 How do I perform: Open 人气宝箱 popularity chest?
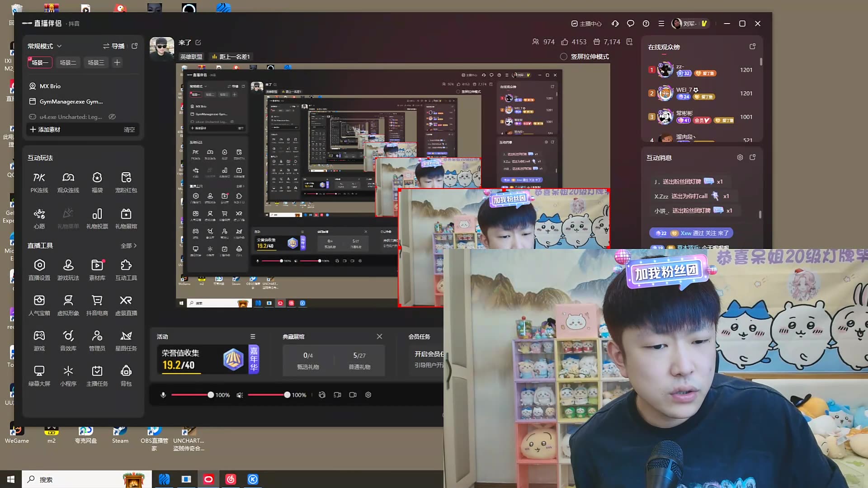[x=39, y=305]
